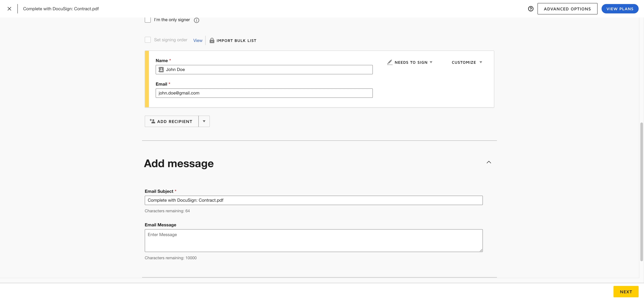Screen dimensions: 644x300
Task: Click the add-person icon on Add Recipient
Action: 152,121
